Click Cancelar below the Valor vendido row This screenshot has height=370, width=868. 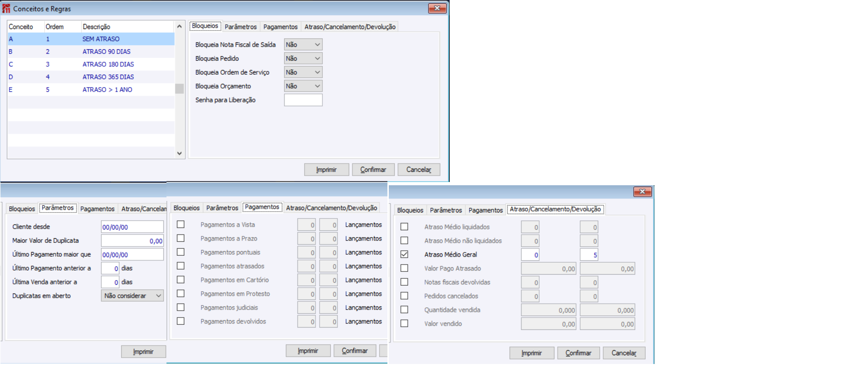(624, 353)
